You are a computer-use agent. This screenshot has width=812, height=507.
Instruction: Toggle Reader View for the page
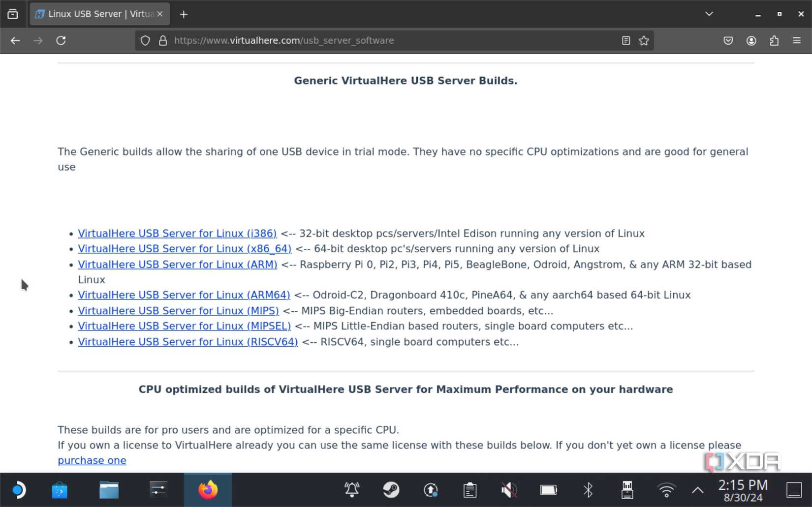pos(625,40)
